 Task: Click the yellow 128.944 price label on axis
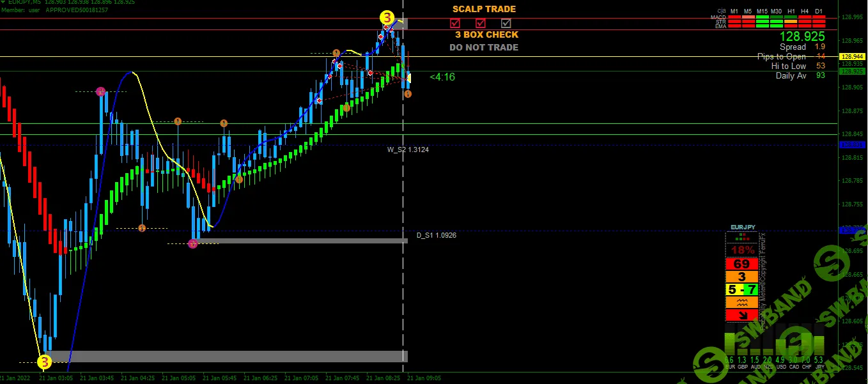pyautogui.click(x=851, y=57)
